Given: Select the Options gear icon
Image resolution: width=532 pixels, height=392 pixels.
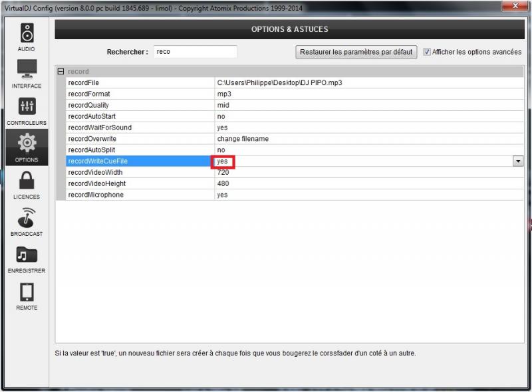Looking at the screenshot, I should coord(27,143).
